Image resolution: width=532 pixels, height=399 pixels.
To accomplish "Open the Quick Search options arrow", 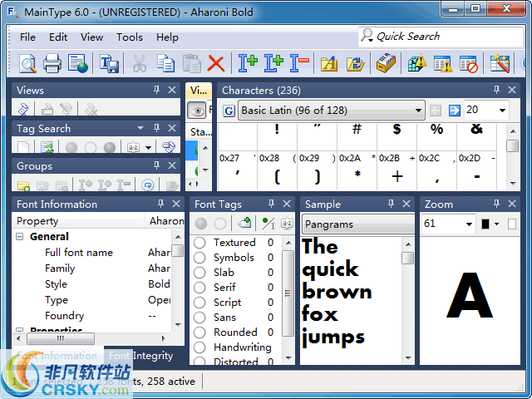I will pos(371,41).
